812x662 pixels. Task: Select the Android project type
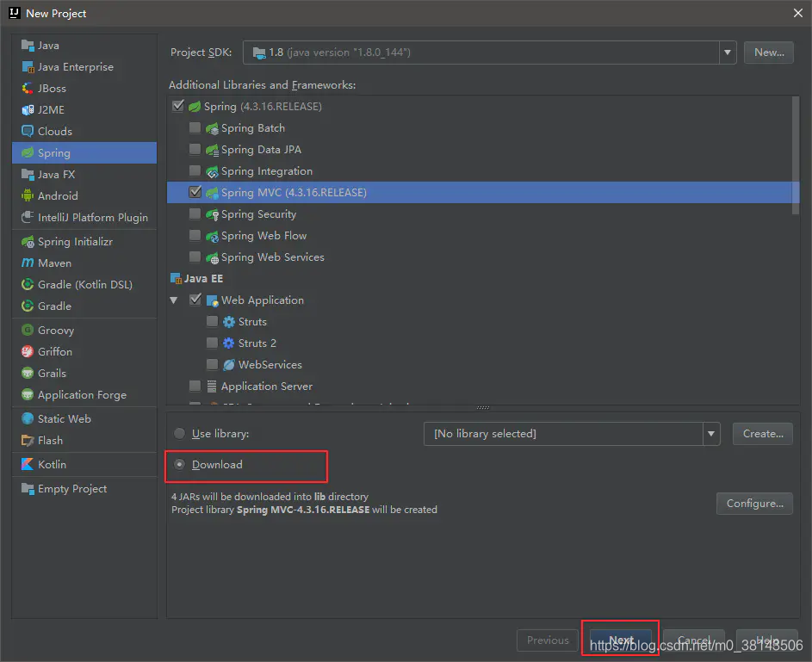tap(84, 195)
